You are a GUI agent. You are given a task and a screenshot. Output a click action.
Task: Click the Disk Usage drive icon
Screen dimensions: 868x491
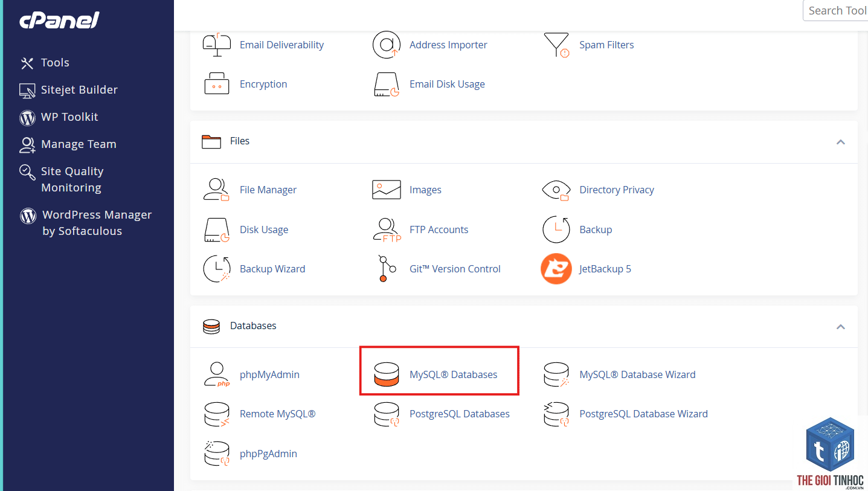217,229
